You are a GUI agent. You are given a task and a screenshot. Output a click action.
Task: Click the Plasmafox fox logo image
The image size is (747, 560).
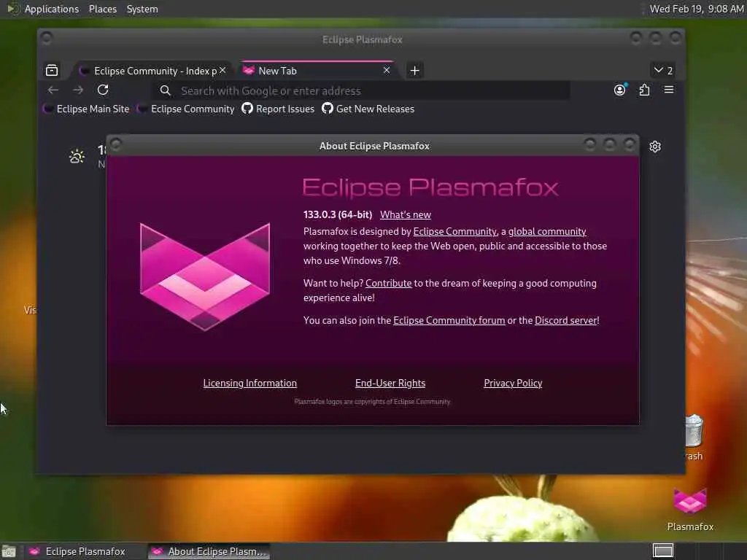[x=205, y=276]
